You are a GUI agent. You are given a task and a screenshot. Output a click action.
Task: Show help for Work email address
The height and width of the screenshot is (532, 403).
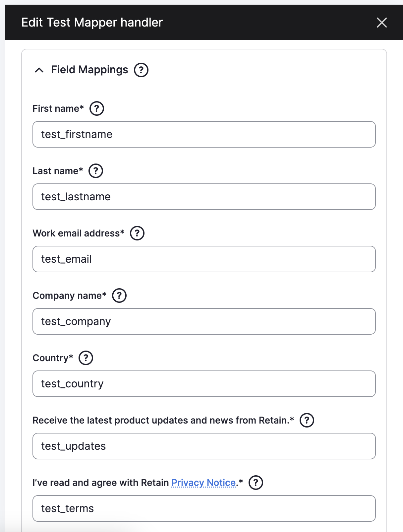[137, 233]
